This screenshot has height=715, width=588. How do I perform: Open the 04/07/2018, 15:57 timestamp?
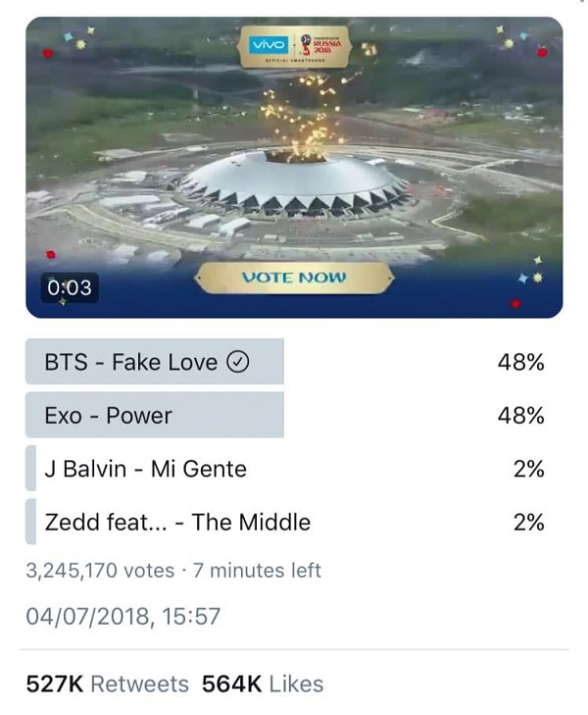pyautogui.click(x=123, y=617)
